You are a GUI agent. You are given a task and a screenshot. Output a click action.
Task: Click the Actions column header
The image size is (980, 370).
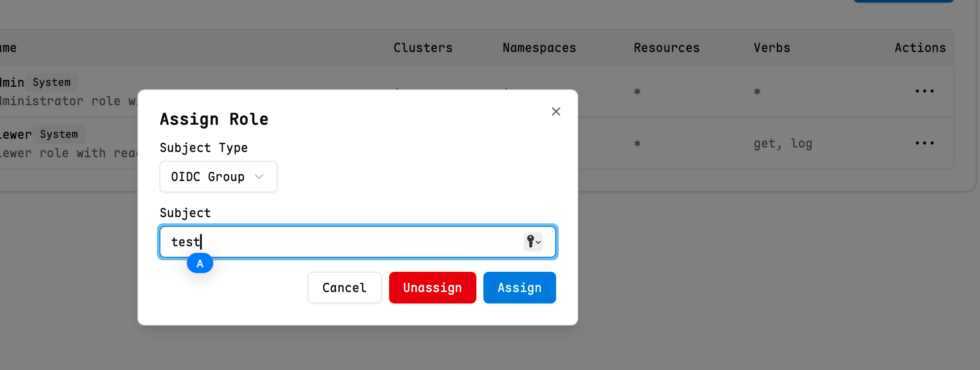click(x=920, y=48)
